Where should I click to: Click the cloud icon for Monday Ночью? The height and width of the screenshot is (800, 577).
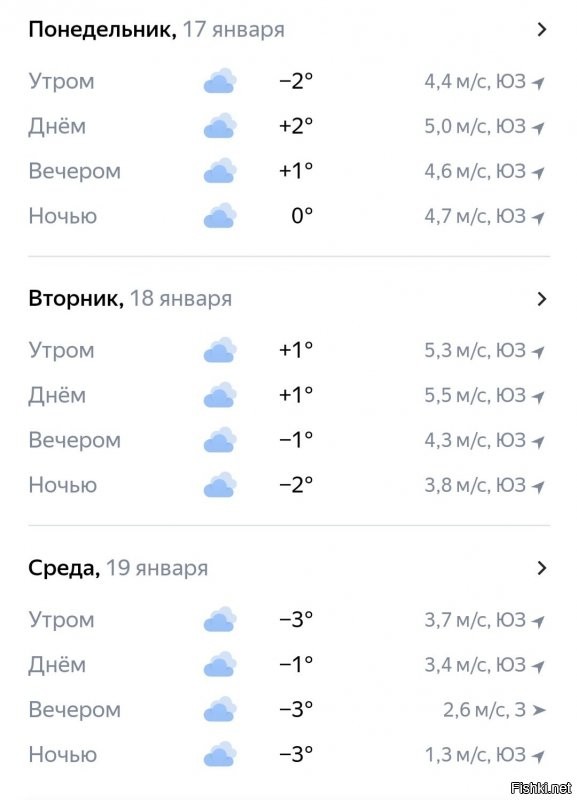tap(218, 216)
